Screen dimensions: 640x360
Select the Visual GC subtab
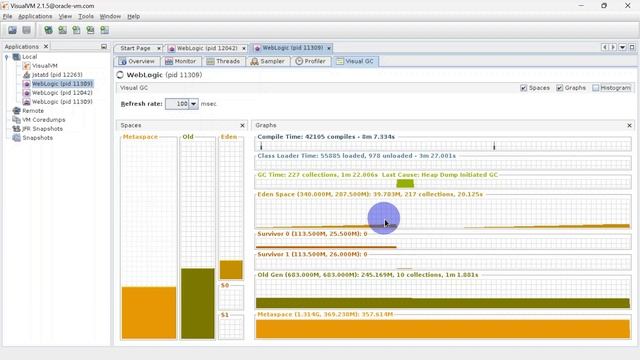(x=355, y=61)
